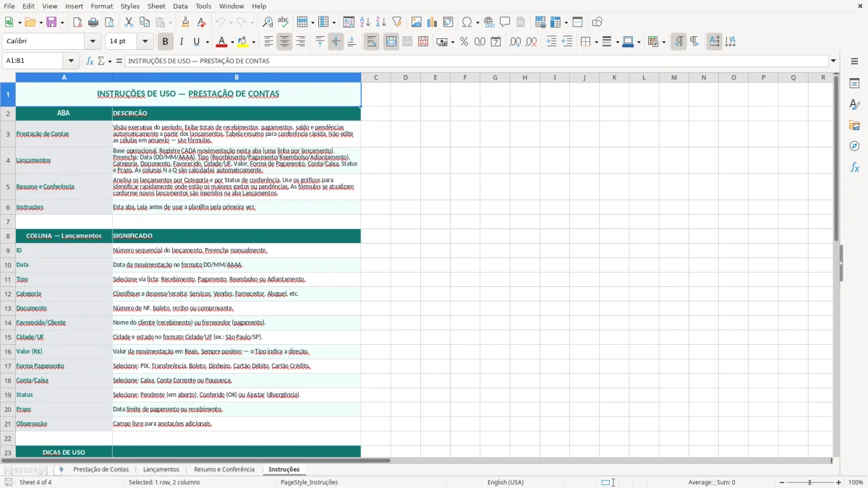The width and height of the screenshot is (868, 488).
Task: Click the Sort Descending icon
Action: pos(380,22)
